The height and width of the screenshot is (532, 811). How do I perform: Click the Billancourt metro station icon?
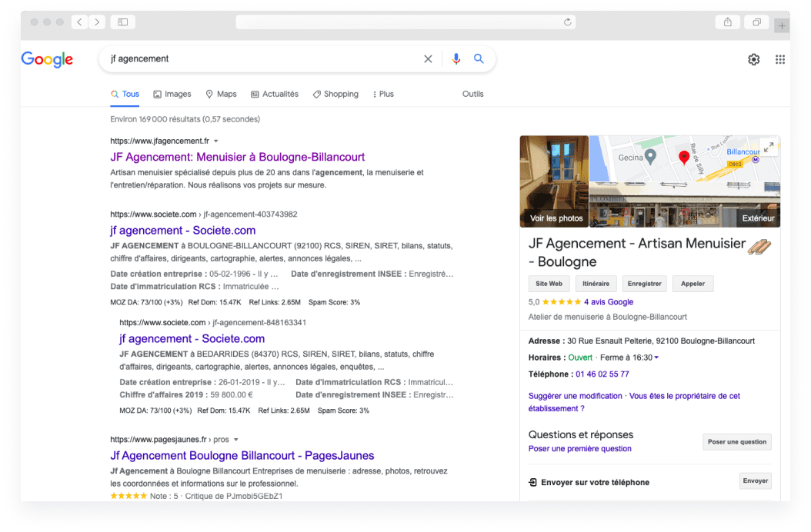coord(756,159)
